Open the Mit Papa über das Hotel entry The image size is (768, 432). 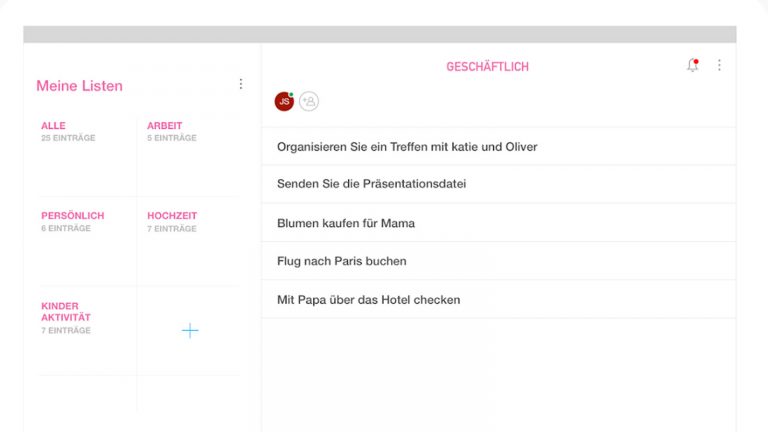[x=368, y=300]
